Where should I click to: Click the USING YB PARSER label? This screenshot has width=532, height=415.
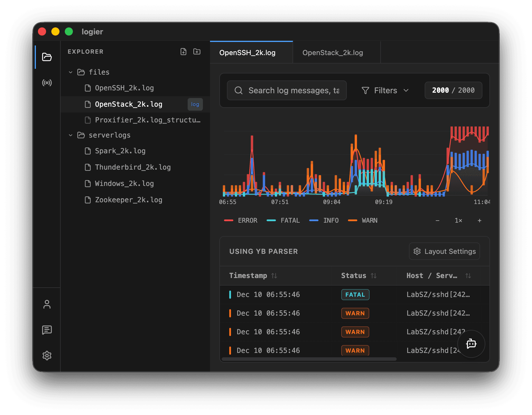(264, 252)
